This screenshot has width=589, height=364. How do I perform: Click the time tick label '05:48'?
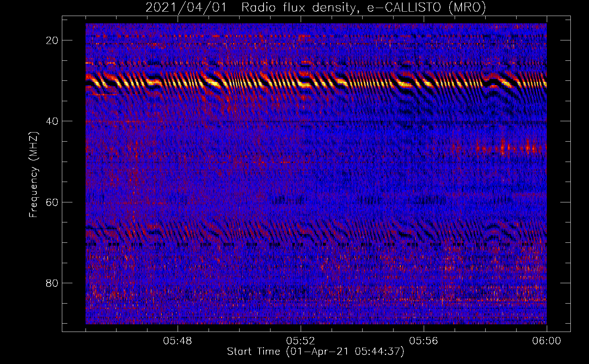pos(178,341)
